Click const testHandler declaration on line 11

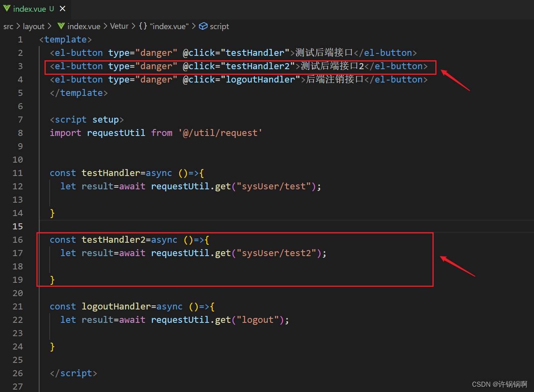point(95,173)
